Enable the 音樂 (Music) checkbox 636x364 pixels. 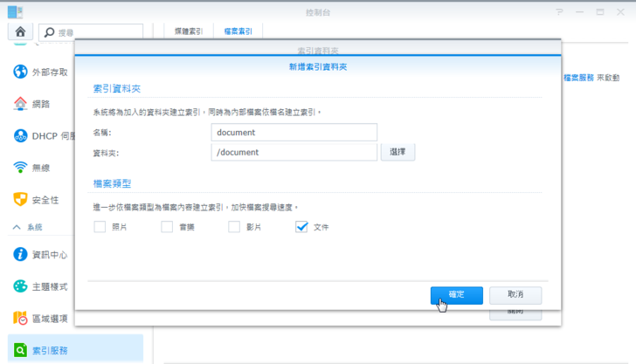[x=167, y=227]
